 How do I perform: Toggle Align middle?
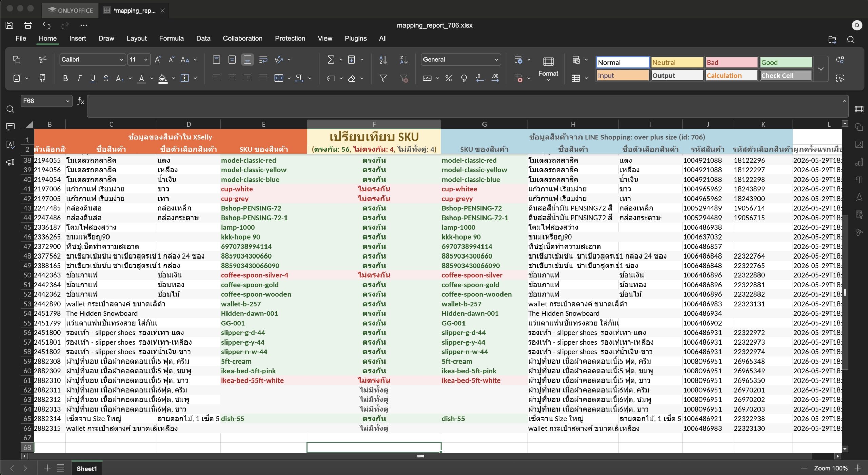click(232, 60)
